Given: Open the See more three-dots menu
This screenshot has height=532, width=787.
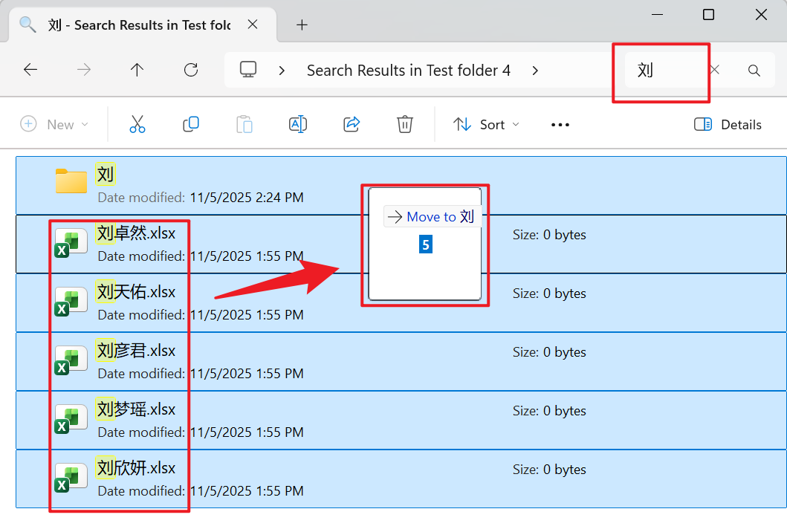Looking at the screenshot, I should (560, 125).
